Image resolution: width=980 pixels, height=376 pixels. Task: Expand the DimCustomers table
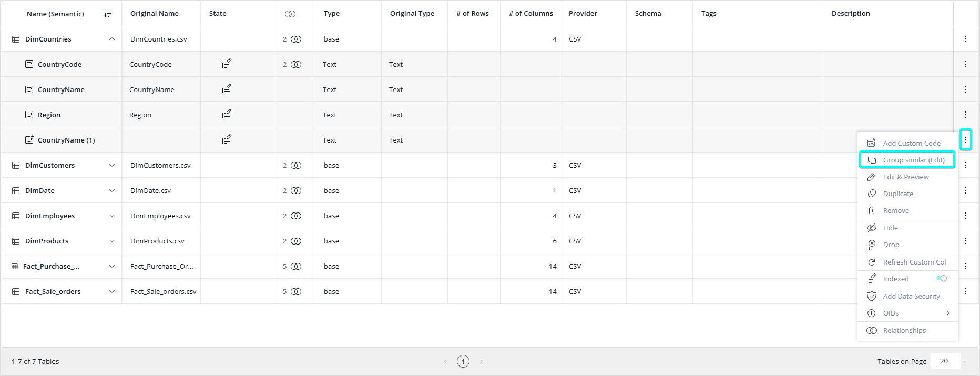coord(112,166)
